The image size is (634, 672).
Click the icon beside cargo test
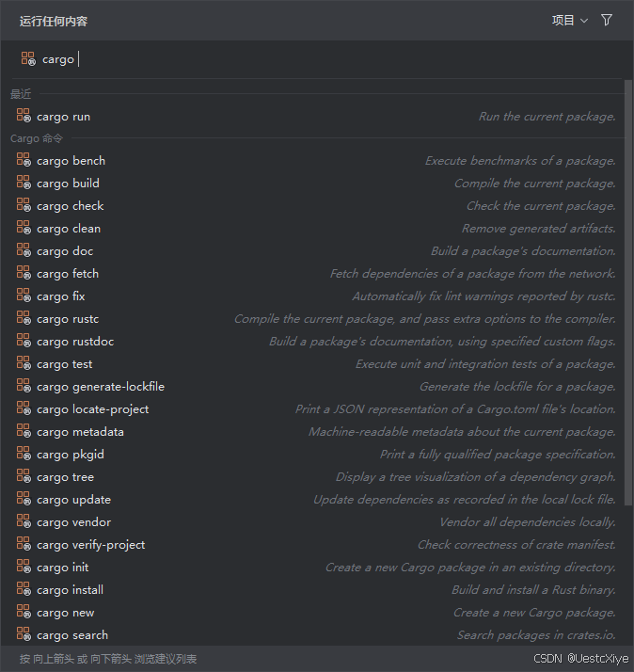24,363
